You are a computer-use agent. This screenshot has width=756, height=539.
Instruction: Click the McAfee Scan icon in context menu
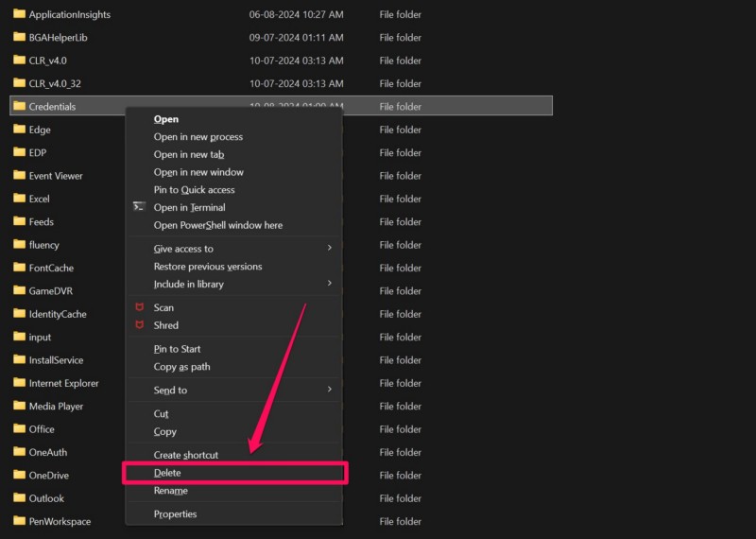pyautogui.click(x=139, y=307)
